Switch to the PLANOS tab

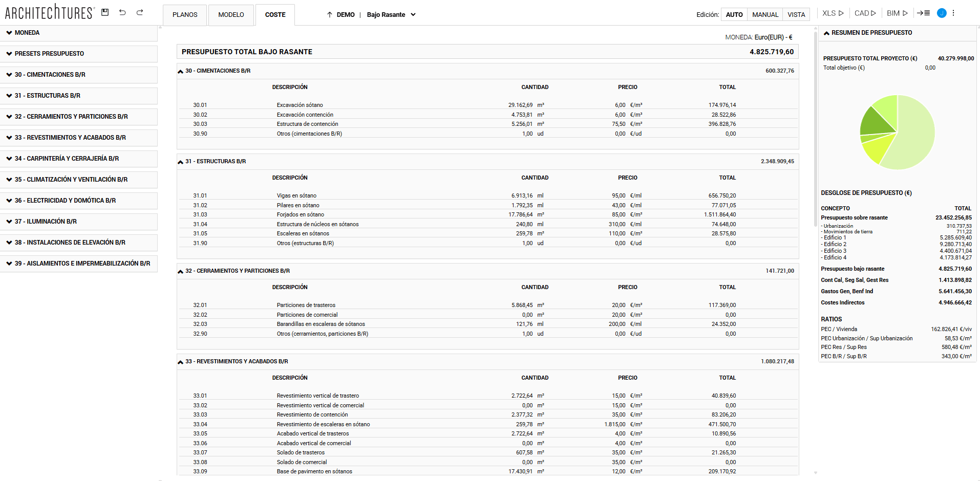click(185, 15)
